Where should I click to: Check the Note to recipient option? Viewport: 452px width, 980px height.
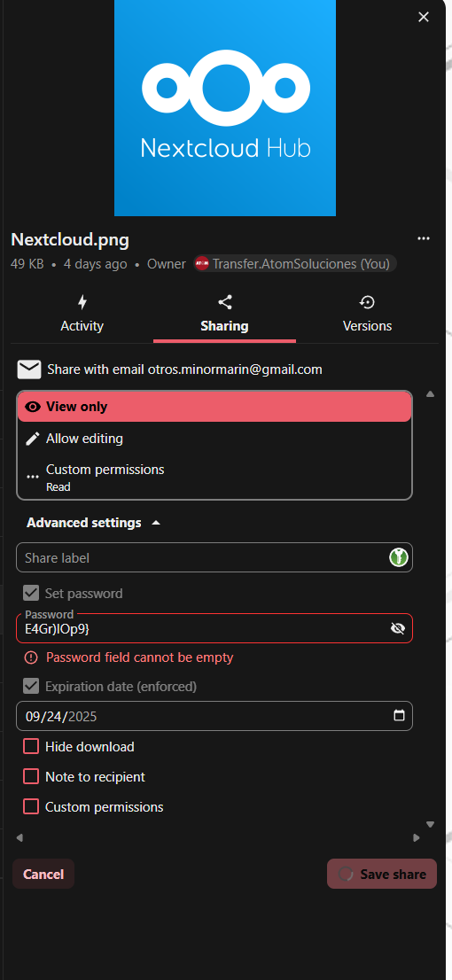pos(31,776)
